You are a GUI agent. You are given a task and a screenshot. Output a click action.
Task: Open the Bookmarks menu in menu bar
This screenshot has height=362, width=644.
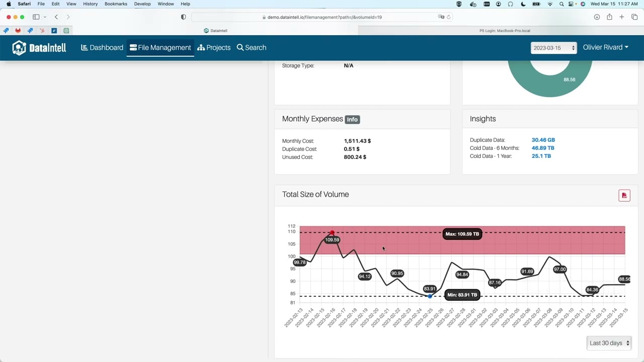point(116,4)
